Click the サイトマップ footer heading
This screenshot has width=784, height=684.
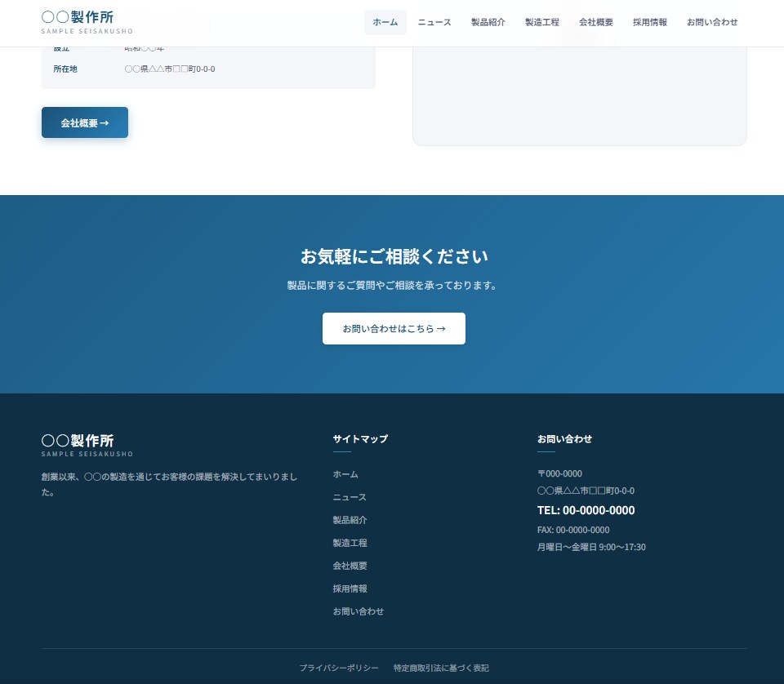[360, 438]
